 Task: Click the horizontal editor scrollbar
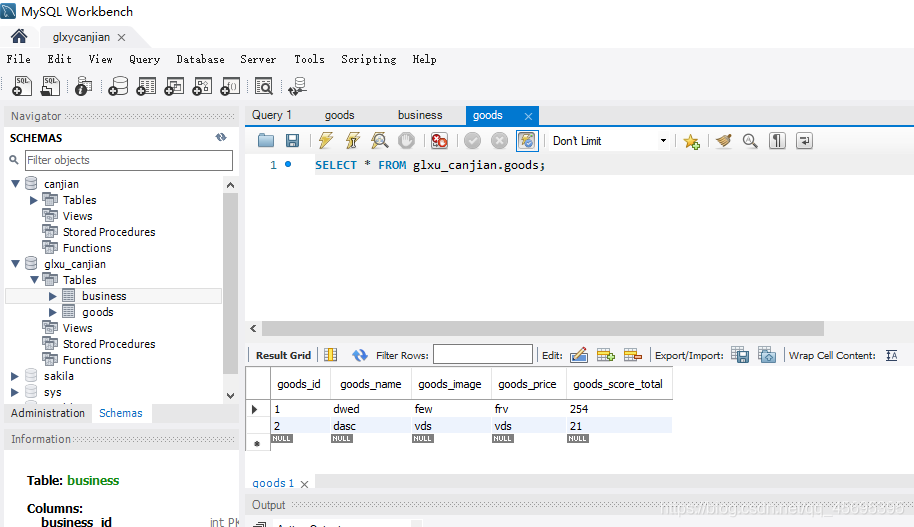543,328
